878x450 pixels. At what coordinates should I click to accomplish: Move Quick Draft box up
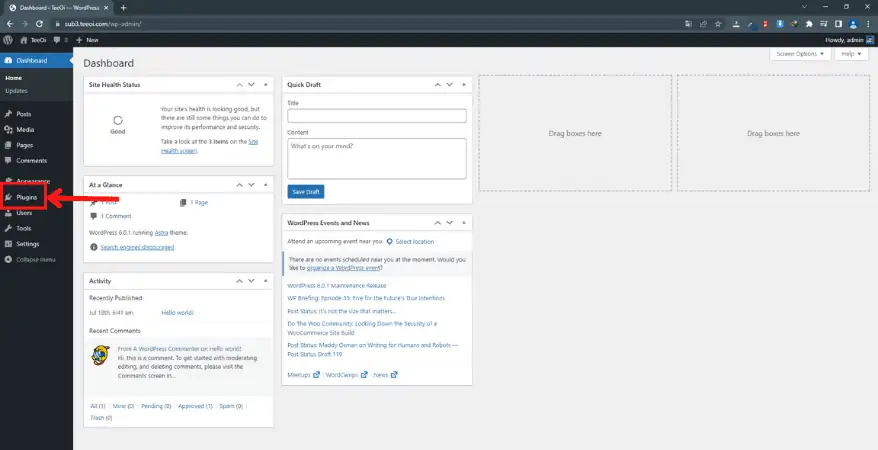(438, 85)
